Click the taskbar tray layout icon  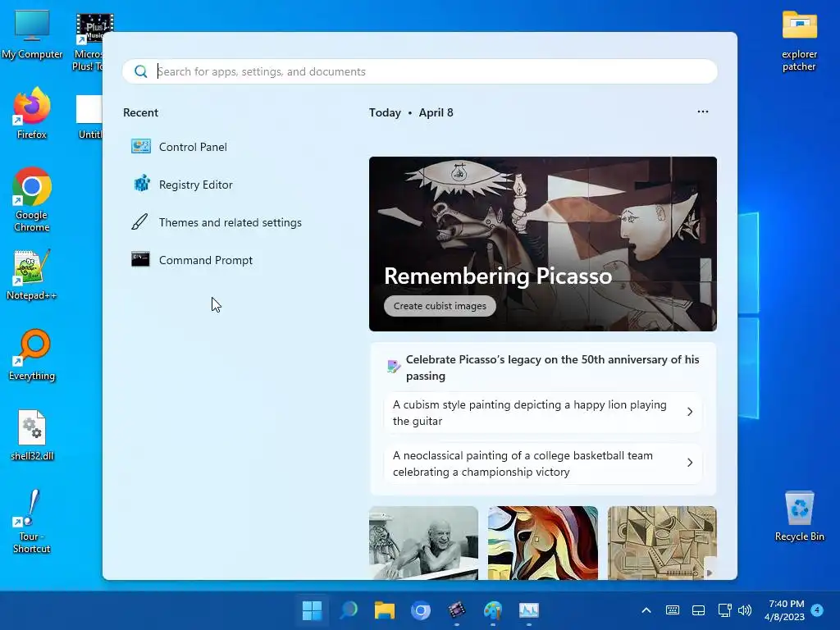(698, 610)
